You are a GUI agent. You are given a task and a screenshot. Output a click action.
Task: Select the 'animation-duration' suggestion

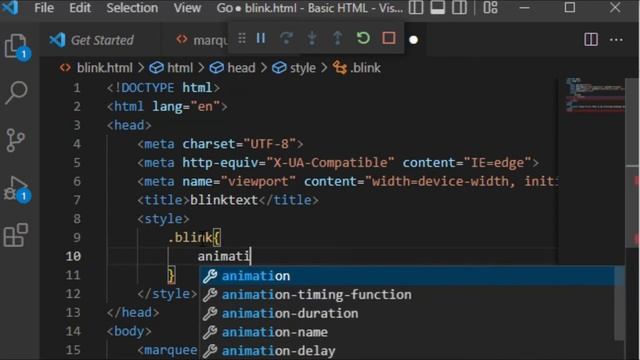pos(411,313)
